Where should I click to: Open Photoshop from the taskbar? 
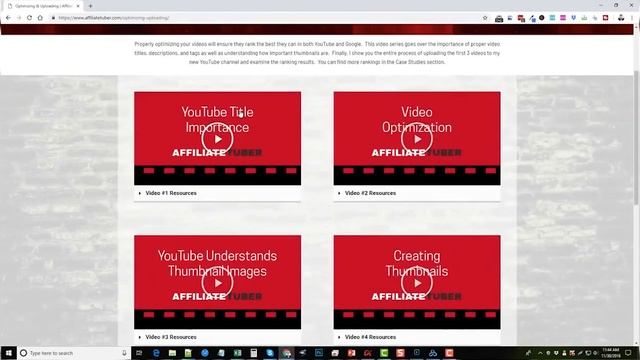click(x=319, y=353)
